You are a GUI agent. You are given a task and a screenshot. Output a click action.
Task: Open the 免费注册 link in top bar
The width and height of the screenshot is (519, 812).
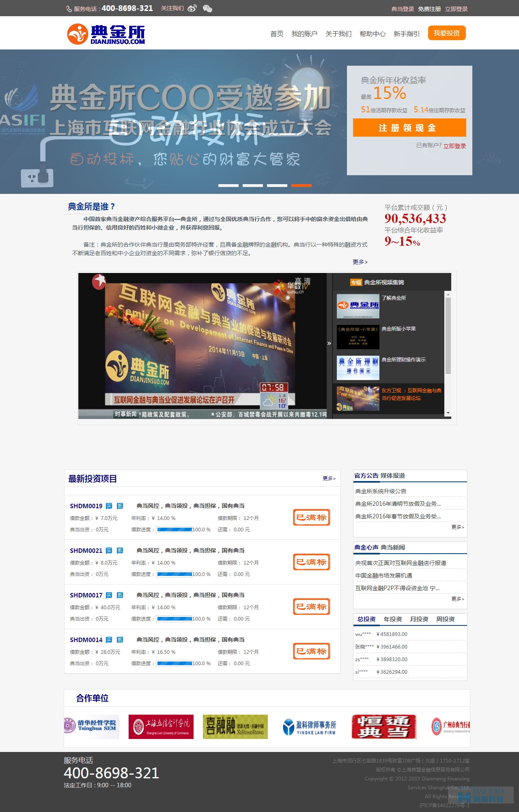[429, 9]
